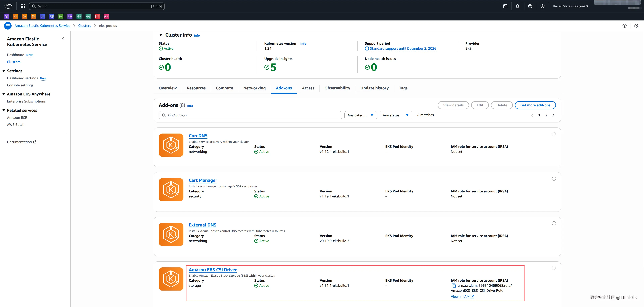644x307 pixels.
Task: Click the Cert Manager add-on logo
Action: pos(171,190)
